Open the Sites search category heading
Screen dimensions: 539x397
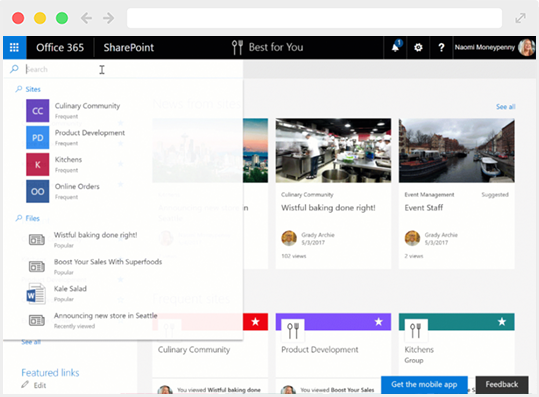pyautogui.click(x=33, y=89)
